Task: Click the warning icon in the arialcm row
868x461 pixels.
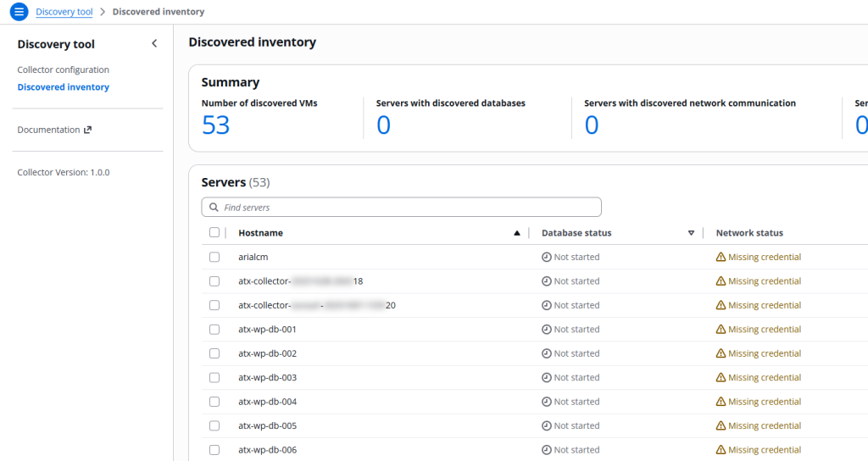Action: click(x=721, y=258)
